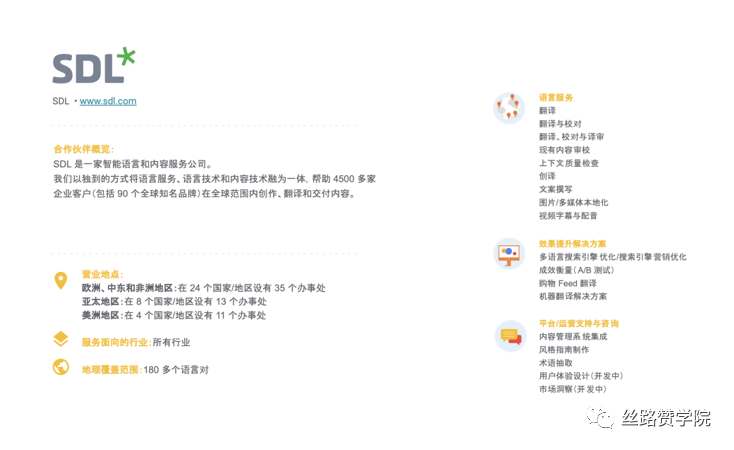Click the 机器翻译解决方案 list item
Image resolution: width=734 pixels, height=450 pixels.
[572, 296]
